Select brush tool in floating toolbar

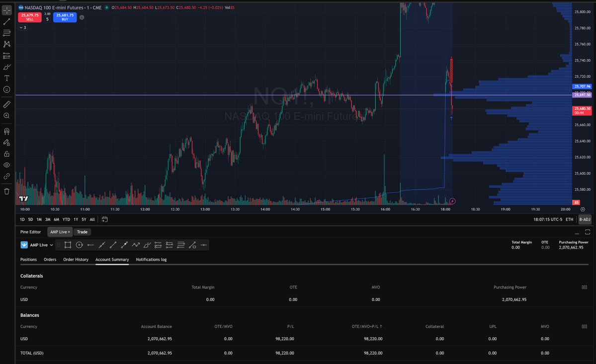[x=147, y=245]
